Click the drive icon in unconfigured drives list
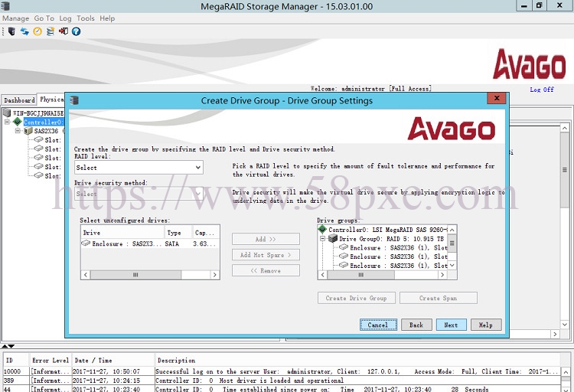The height and width of the screenshot is (392, 574). point(86,243)
